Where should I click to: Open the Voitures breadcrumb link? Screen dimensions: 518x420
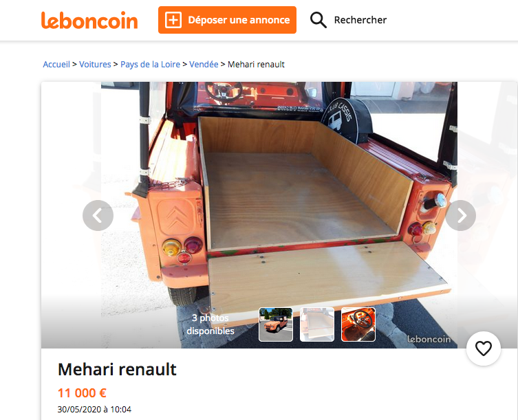coord(95,65)
